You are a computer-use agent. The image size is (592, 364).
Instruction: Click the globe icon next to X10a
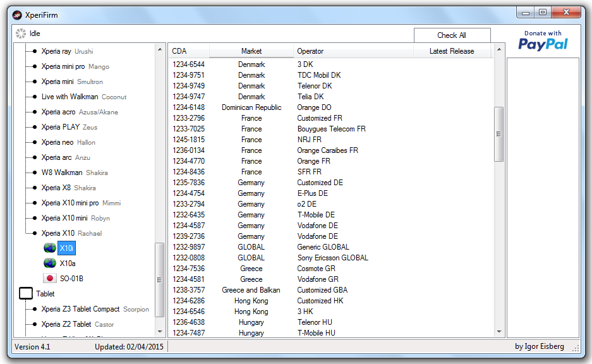pyautogui.click(x=50, y=263)
